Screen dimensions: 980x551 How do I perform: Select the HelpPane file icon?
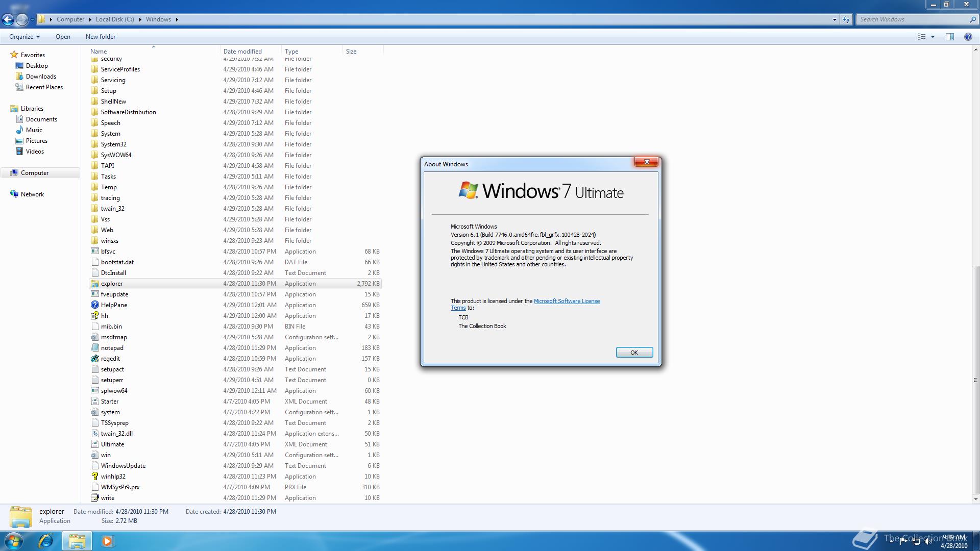95,305
